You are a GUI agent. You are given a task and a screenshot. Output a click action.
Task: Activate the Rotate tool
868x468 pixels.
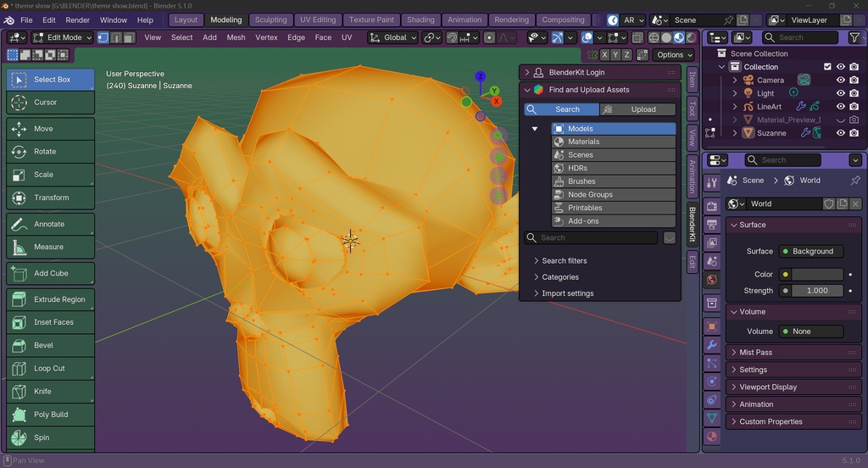click(50, 151)
